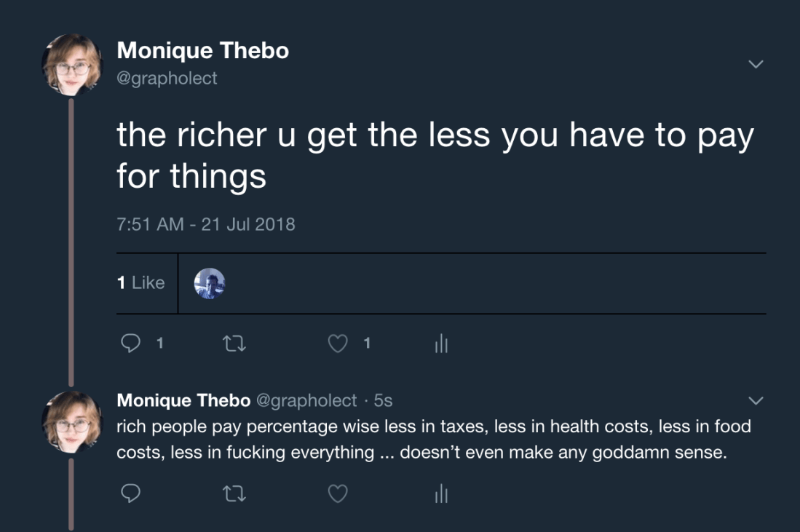Like the main tweet with heart icon
Viewport: 800px width, 532px height.
click(x=338, y=344)
